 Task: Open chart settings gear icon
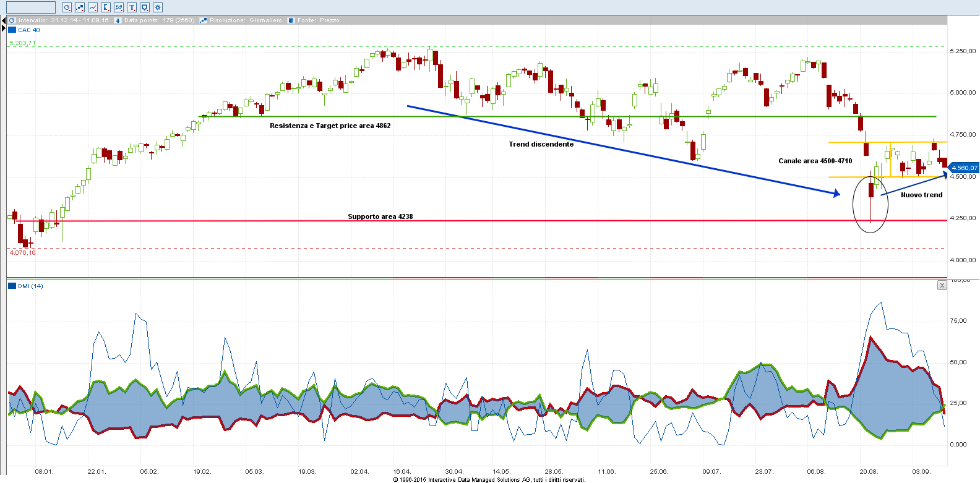tap(158, 7)
